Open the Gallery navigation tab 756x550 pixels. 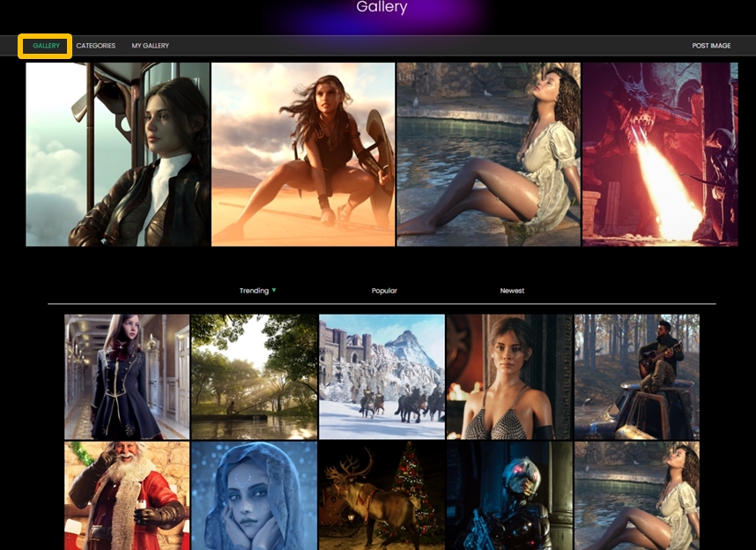(46, 46)
